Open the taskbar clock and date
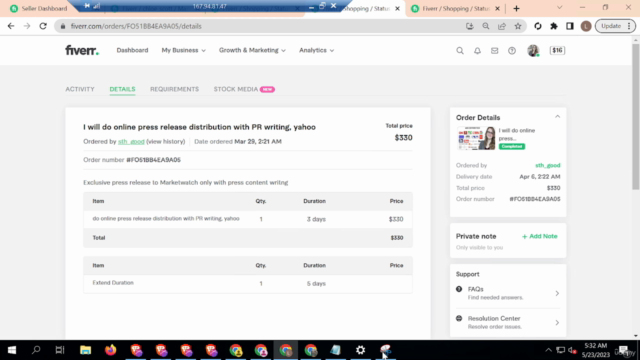640x360 pixels. tap(596, 350)
